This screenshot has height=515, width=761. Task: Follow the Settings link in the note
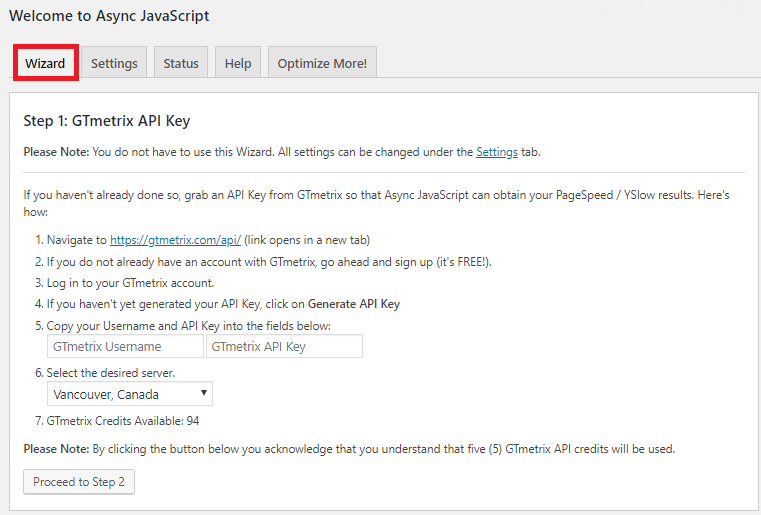point(496,152)
